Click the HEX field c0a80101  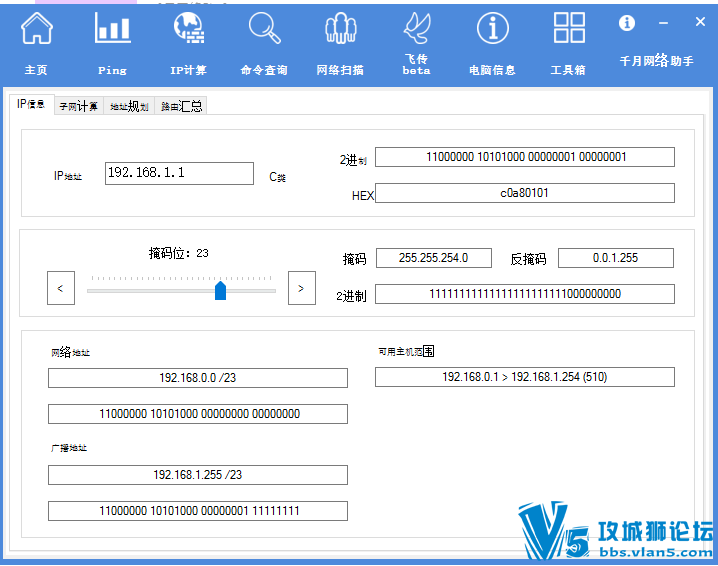coord(525,193)
